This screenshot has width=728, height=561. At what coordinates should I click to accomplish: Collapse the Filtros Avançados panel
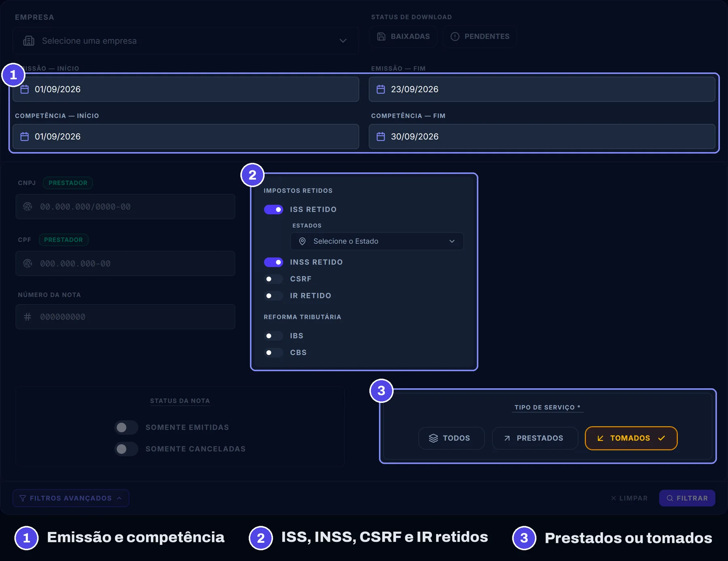coord(71,498)
